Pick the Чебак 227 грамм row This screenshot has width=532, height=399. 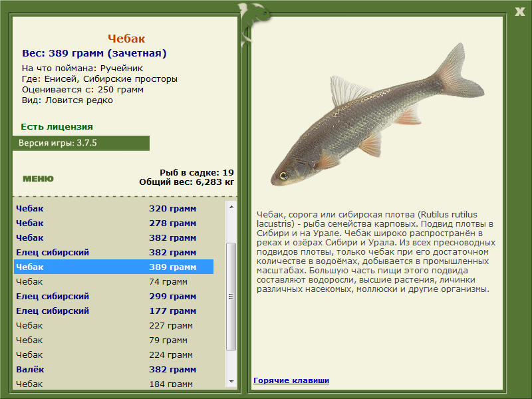pos(114,325)
